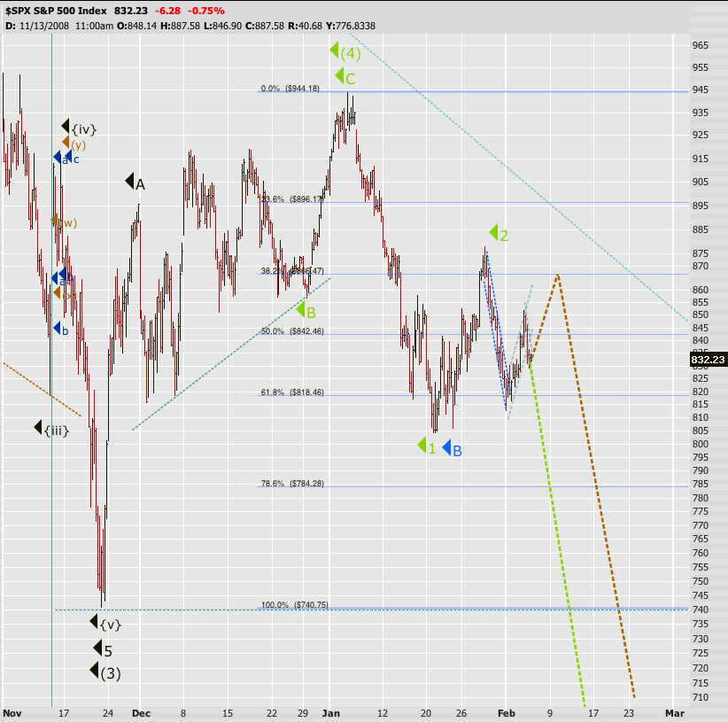Click the black {iii} wave marker
This screenshot has width=728, height=722.
pos(51,429)
